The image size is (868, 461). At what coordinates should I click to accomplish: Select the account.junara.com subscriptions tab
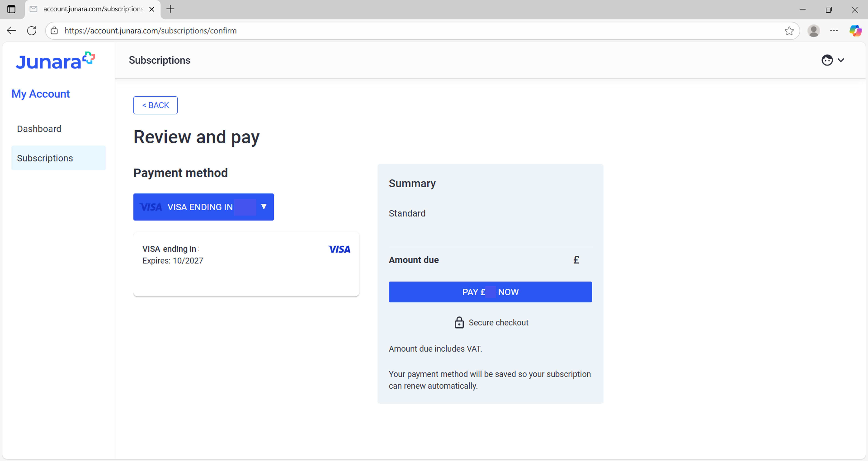point(93,9)
